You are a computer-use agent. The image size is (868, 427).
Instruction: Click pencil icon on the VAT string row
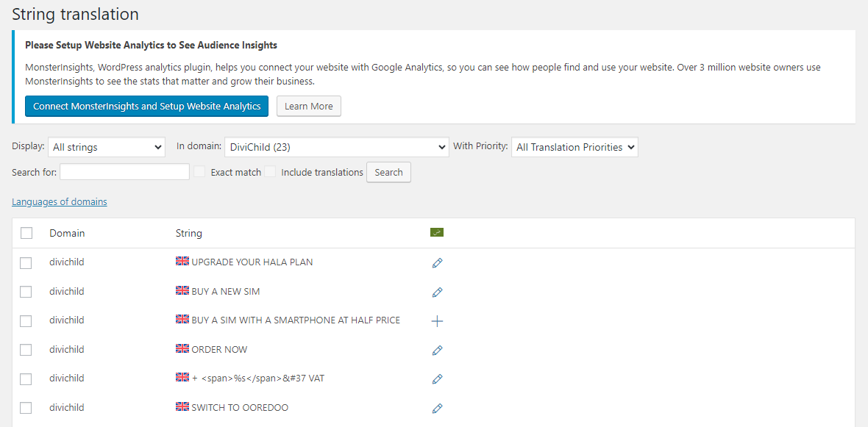click(x=437, y=379)
